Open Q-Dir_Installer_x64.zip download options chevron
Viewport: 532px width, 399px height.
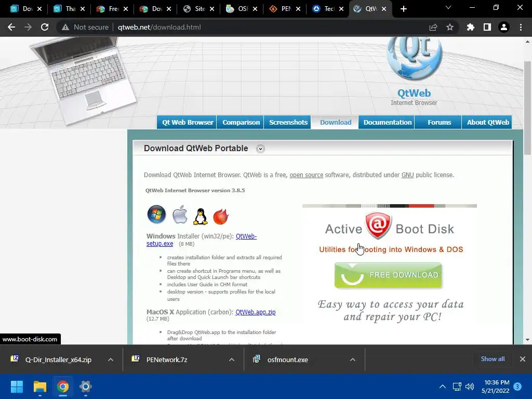pos(111,360)
